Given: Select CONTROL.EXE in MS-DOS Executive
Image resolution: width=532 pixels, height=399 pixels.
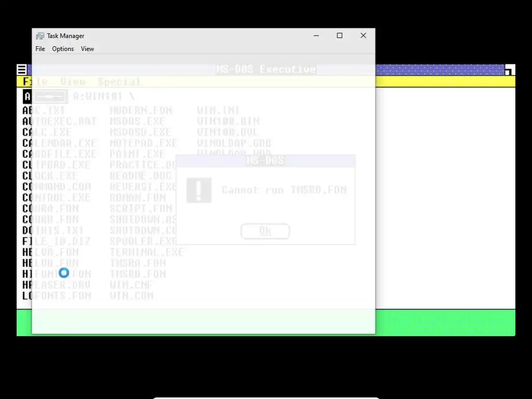Looking at the screenshot, I should point(56,197).
